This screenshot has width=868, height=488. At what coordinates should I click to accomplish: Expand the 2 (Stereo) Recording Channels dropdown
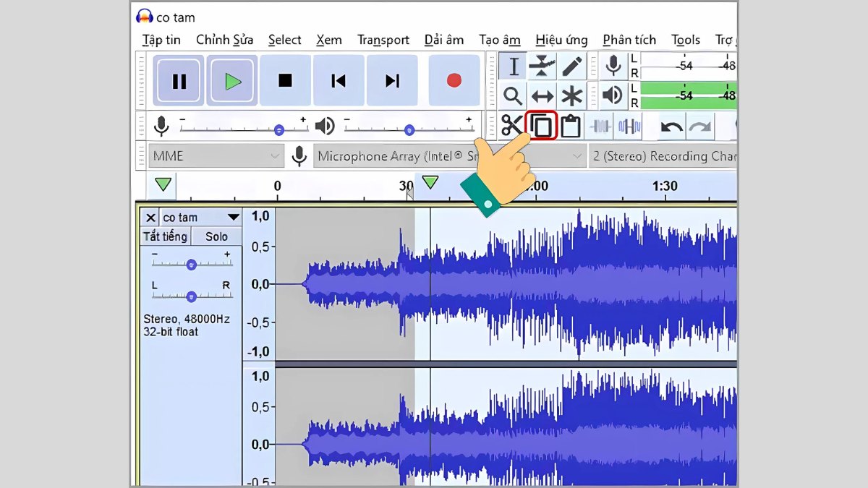tap(663, 156)
